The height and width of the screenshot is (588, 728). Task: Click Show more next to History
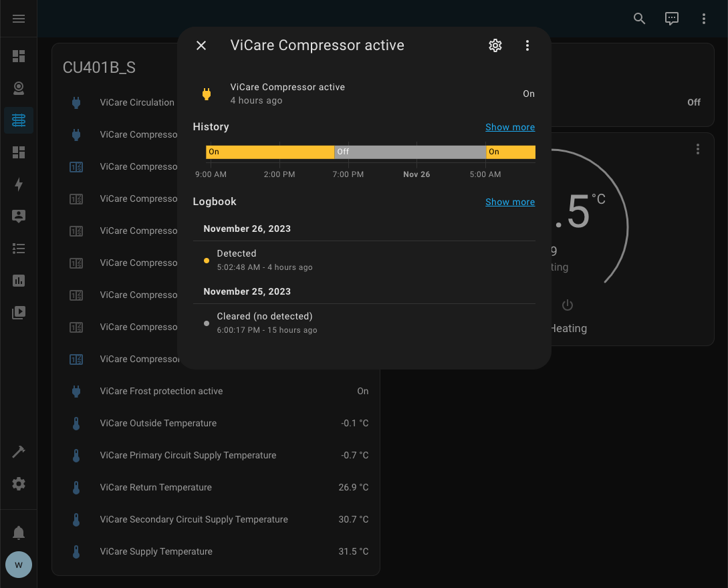(x=510, y=127)
